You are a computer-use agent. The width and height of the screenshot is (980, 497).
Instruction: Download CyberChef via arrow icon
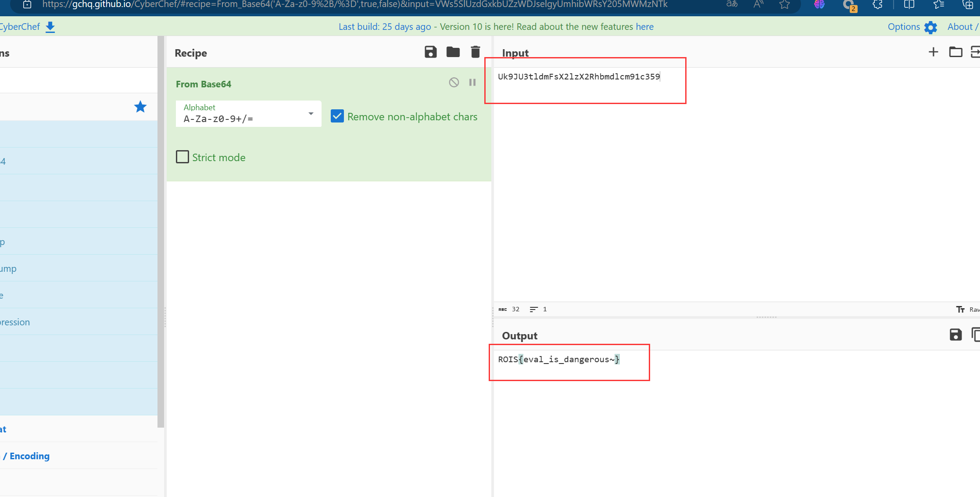50,27
